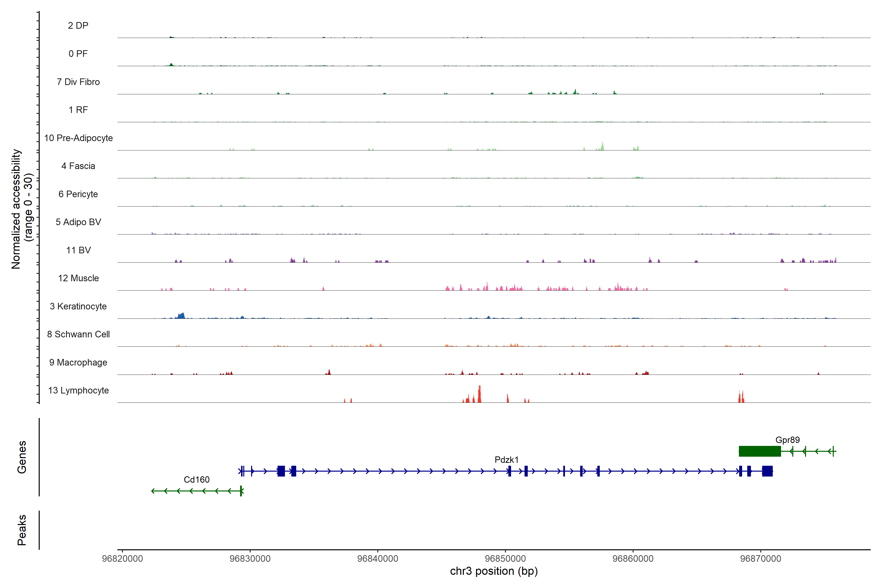Screen dimensions: 882x588
Task: Click the Pdzk1 gene label
Action: (506, 460)
